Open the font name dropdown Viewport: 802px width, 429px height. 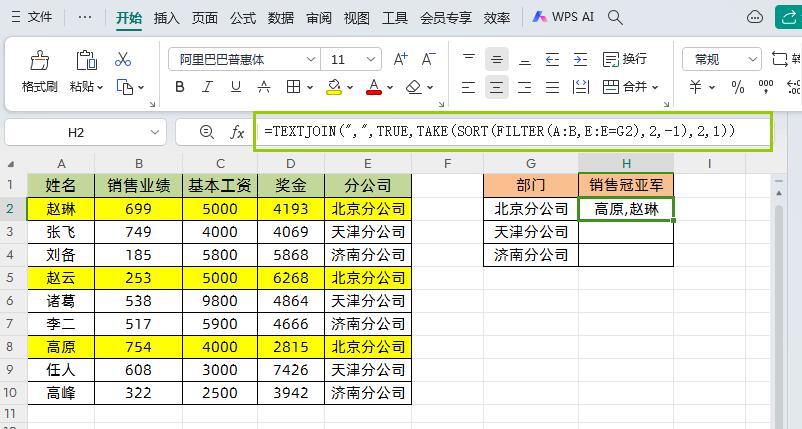click(310, 59)
